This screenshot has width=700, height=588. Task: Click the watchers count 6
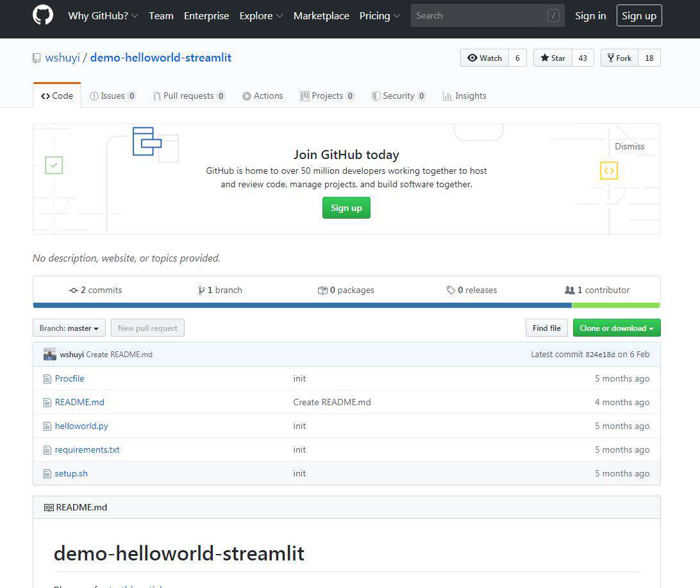click(x=517, y=58)
